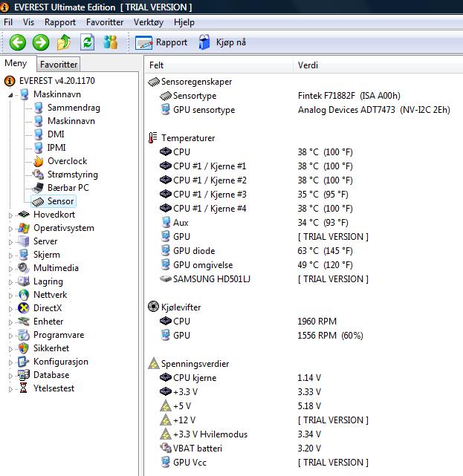Expand the Lagring tree node
This screenshot has height=476, width=463.
[10, 282]
